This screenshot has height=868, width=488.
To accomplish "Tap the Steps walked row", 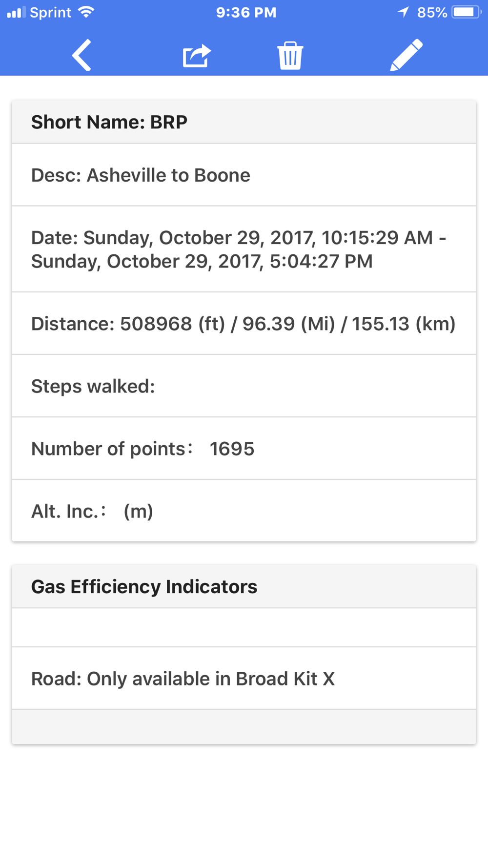I will [x=244, y=386].
